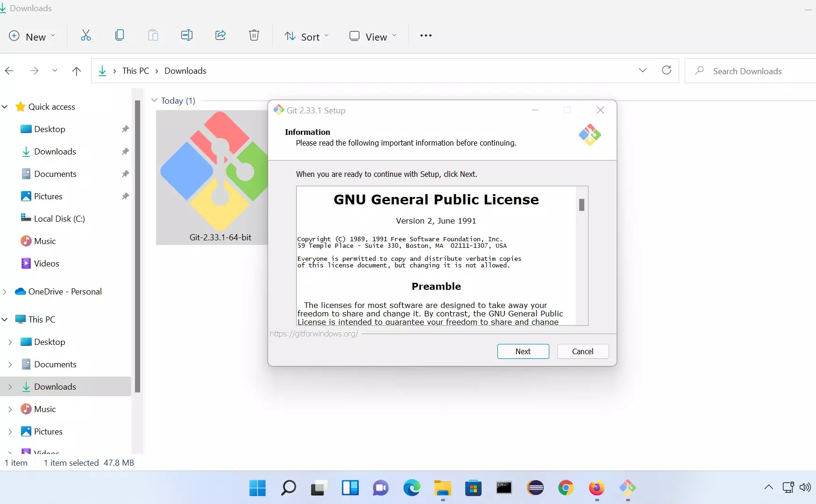Click the Share icon in the toolbar
Image resolution: width=816 pixels, height=504 pixels.
click(x=220, y=35)
